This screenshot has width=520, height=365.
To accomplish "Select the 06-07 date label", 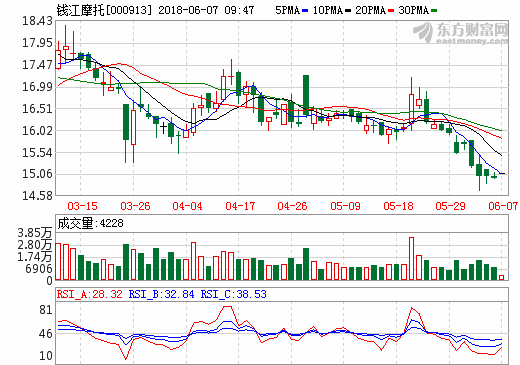I will pos(503,206).
